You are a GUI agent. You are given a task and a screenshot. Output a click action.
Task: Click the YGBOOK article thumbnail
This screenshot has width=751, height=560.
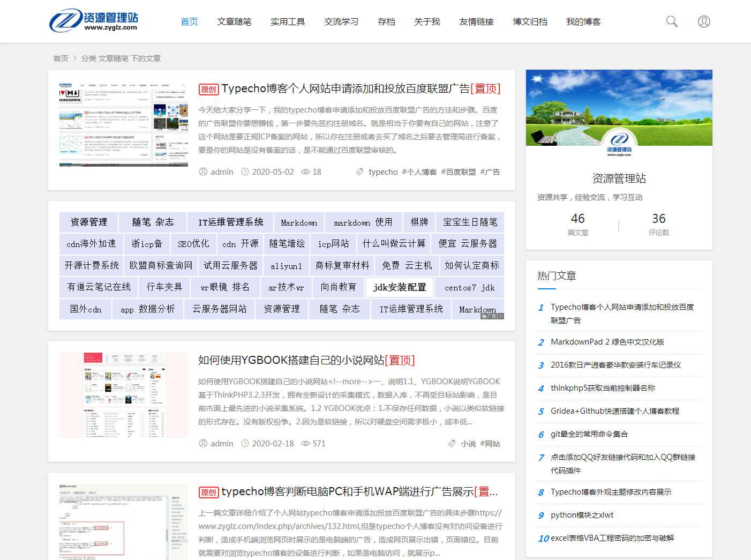[123, 395]
